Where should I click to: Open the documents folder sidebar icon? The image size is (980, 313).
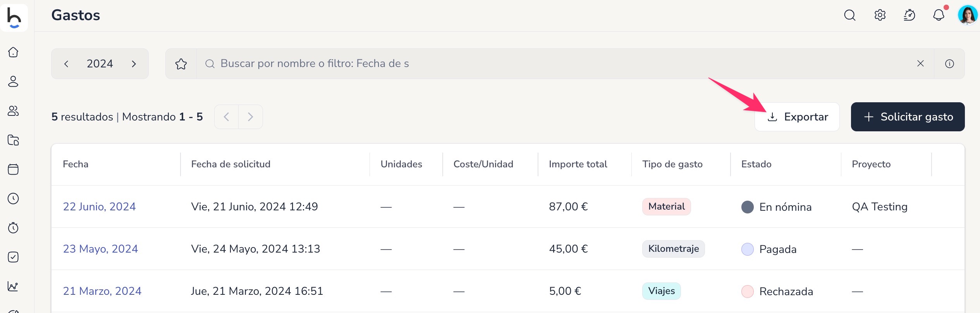point(13,140)
